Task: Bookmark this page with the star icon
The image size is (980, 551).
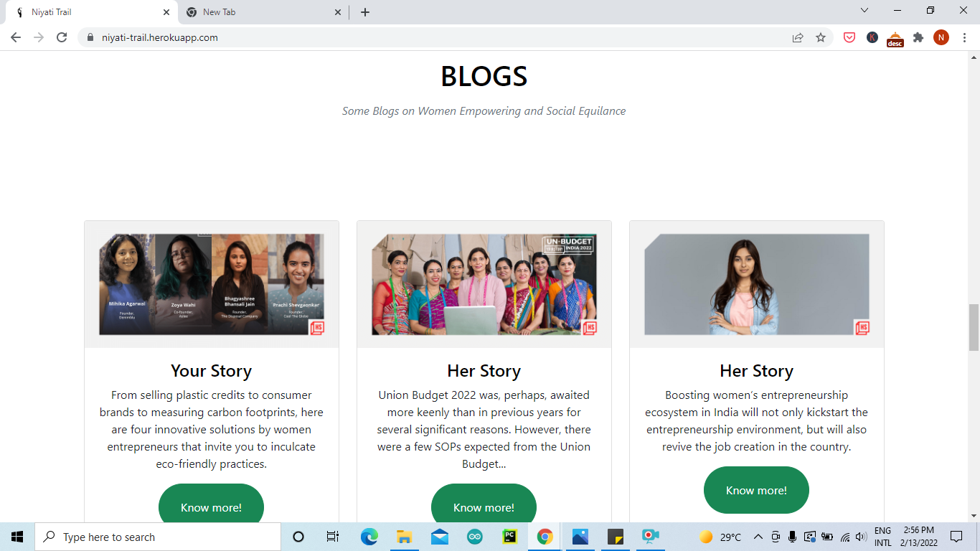Action: click(820, 37)
